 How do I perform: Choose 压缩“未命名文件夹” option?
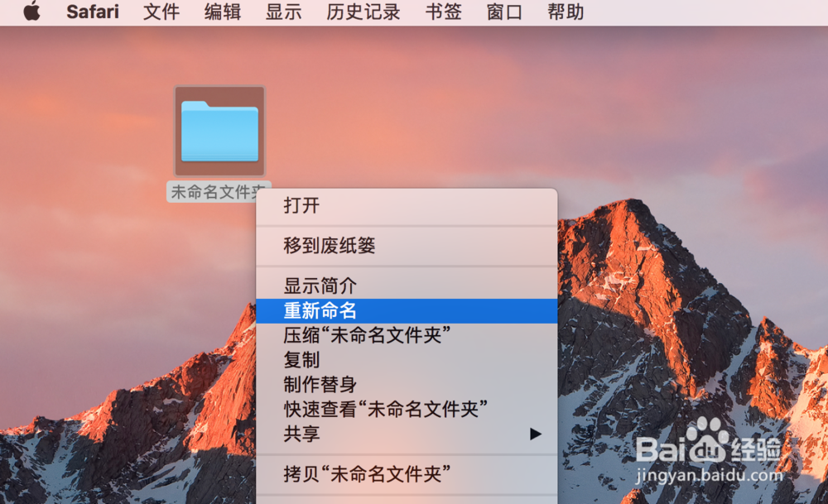407,335
